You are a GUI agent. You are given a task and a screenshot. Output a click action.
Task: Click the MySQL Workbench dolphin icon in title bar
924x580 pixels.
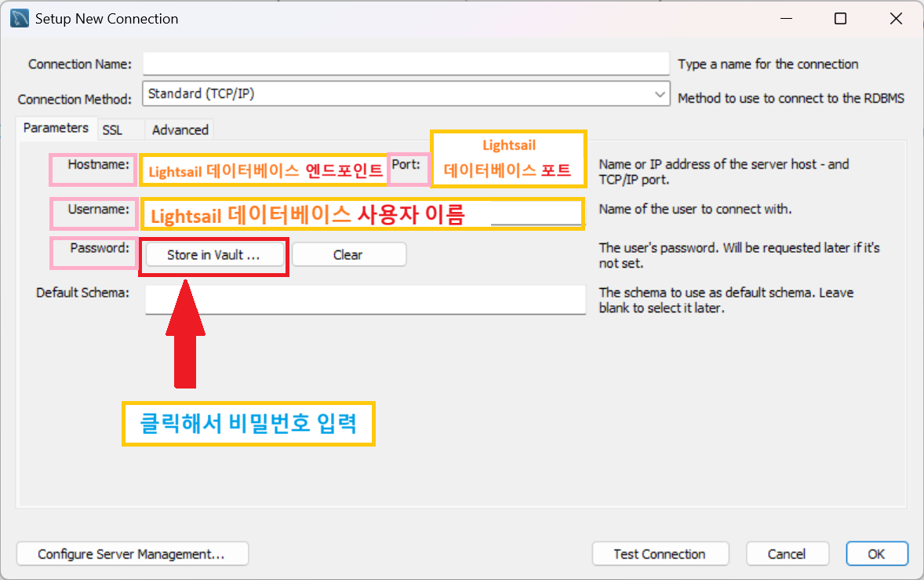point(20,18)
